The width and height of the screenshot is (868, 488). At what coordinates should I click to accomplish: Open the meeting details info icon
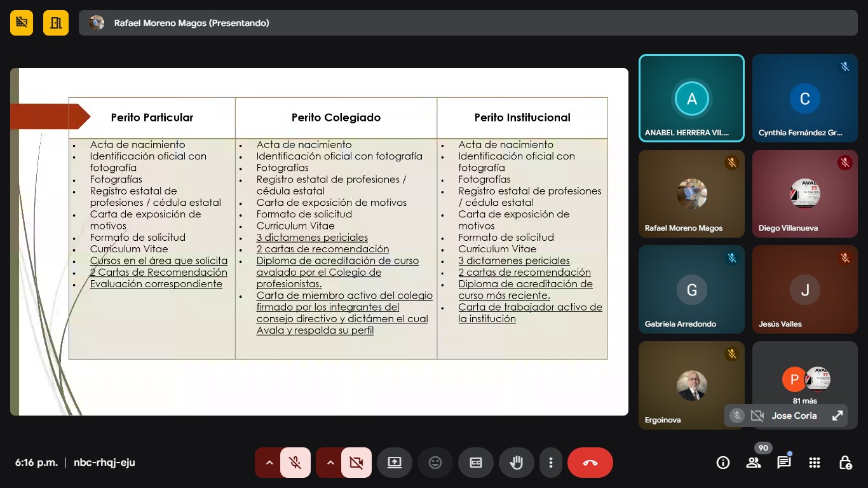click(722, 463)
